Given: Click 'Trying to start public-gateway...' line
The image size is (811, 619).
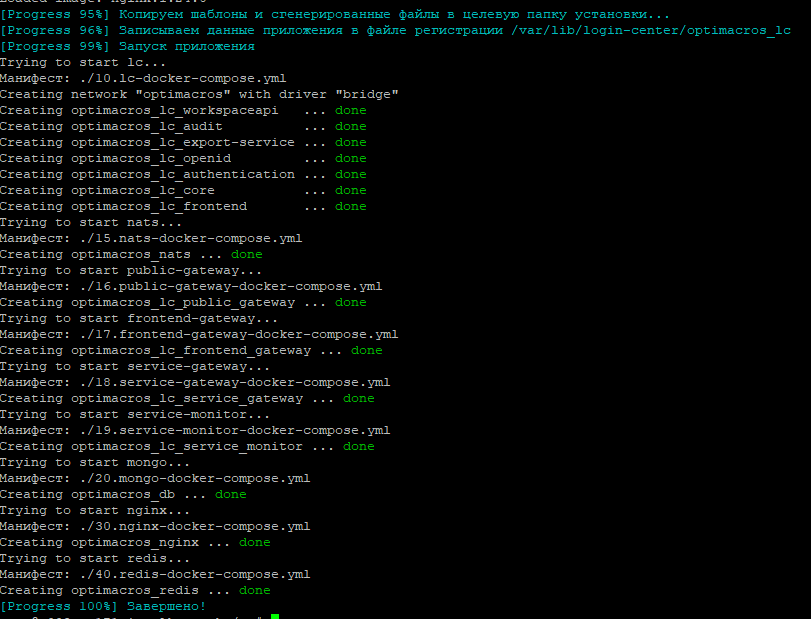Looking at the screenshot, I should (x=131, y=271).
